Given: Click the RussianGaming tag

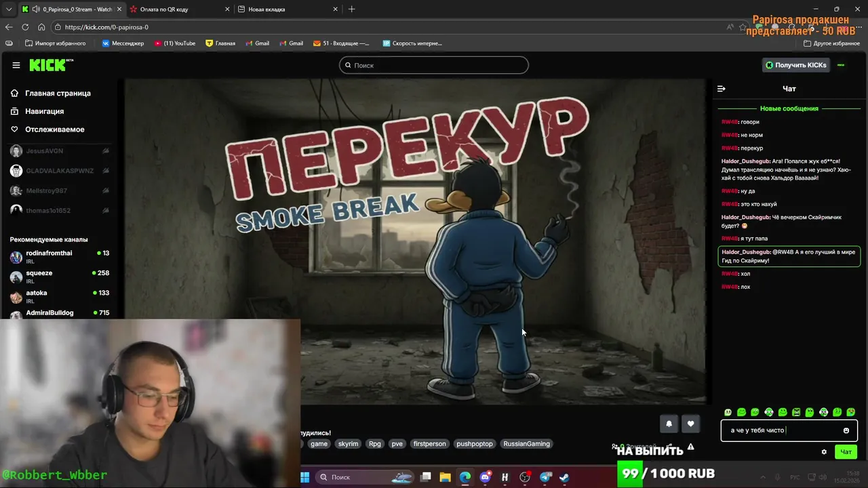Looking at the screenshot, I should tap(527, 444).
